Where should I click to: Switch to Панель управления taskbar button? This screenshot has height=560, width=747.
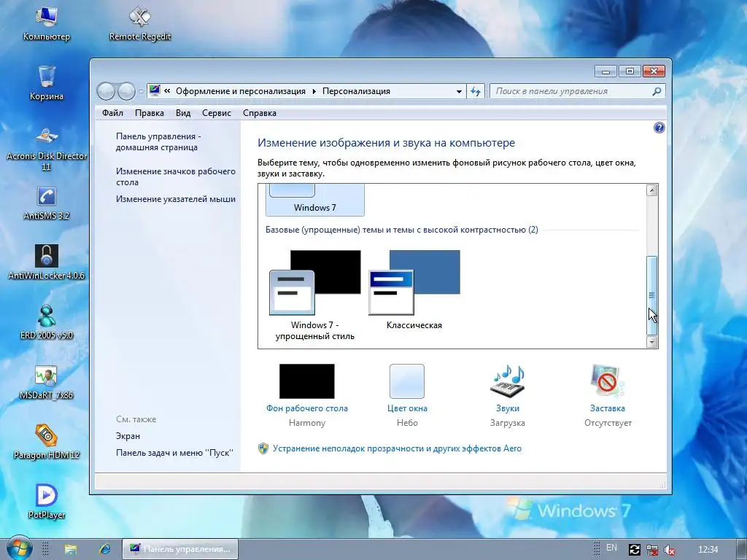179,549
